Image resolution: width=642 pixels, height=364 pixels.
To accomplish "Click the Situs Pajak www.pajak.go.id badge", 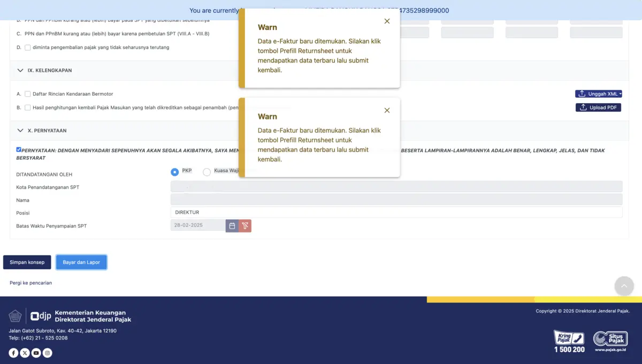I will [x=610, y=340].
